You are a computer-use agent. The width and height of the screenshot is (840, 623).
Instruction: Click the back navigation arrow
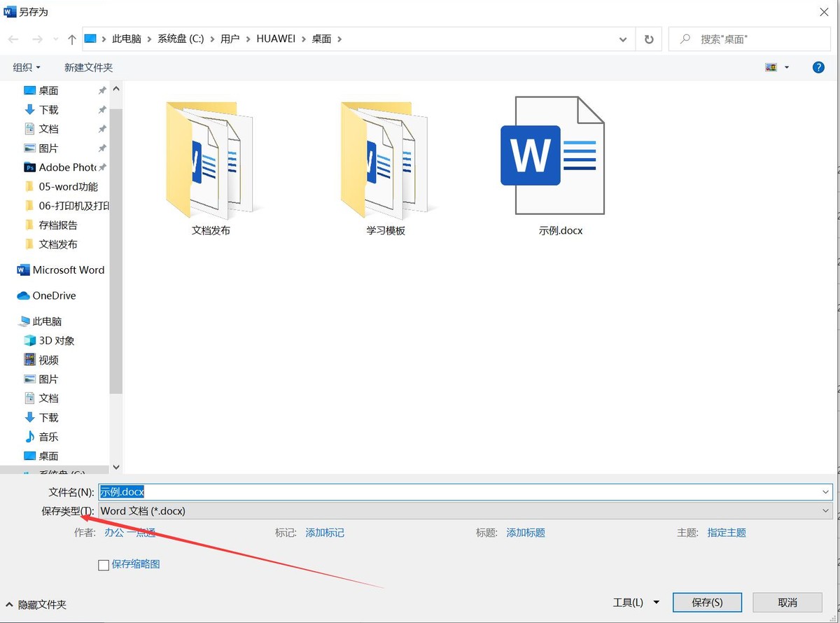point(13,38)
